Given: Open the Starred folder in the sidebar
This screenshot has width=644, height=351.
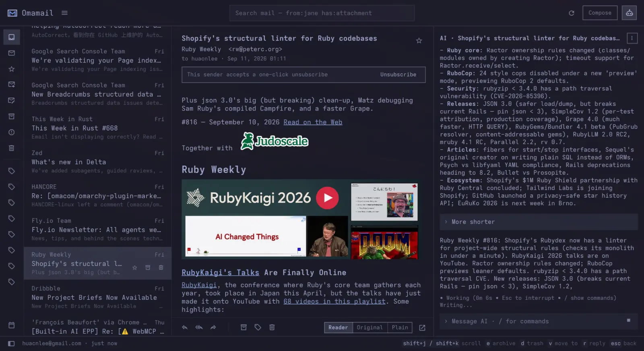Looking at the screenshot, I should click(12, 69).
